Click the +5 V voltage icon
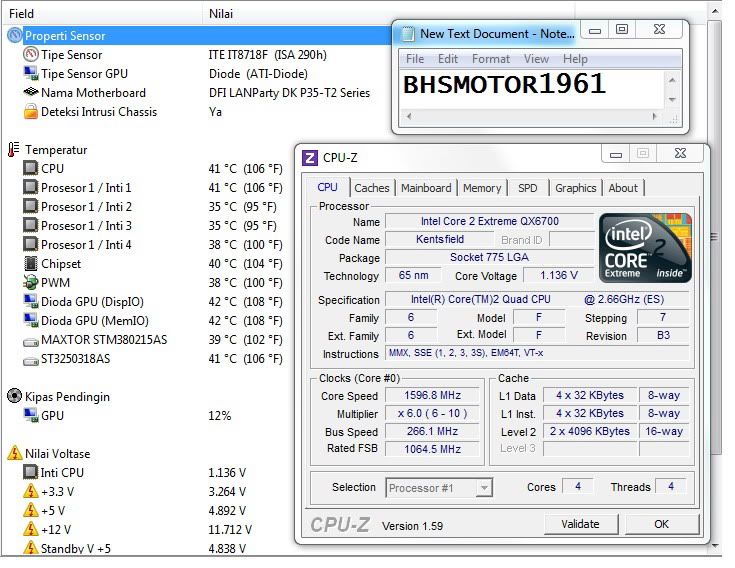This screenshot has height=568, width=735. pos(30,510)
